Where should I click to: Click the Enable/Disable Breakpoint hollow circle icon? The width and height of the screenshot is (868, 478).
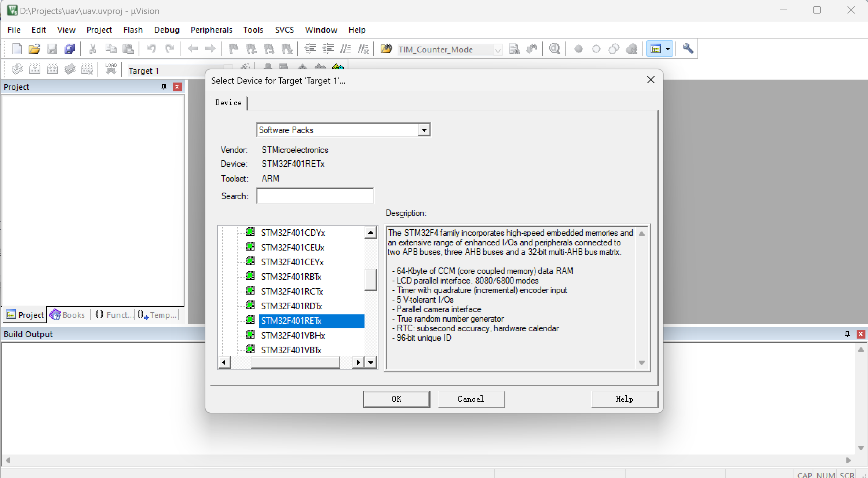[596, 49]
